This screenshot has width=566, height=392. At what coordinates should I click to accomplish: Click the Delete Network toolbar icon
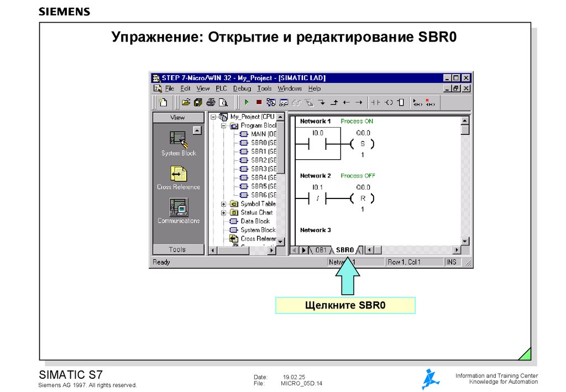(430, 103)
